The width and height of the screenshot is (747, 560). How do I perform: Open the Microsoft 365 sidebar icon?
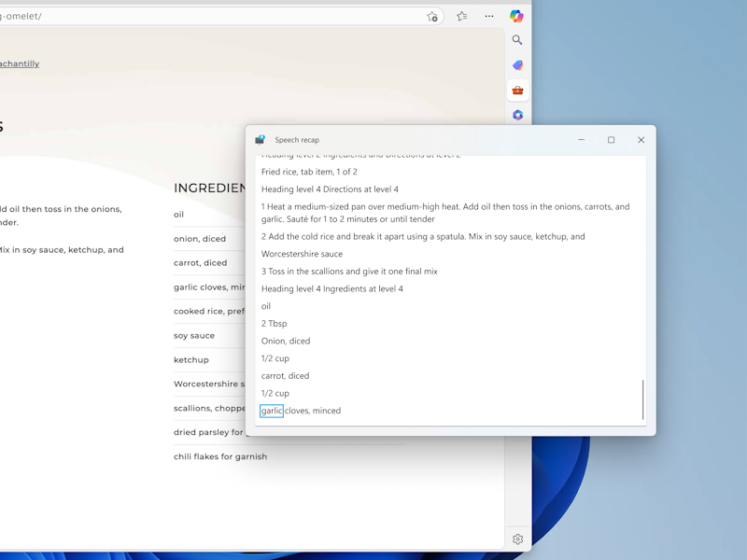(518, 115)
